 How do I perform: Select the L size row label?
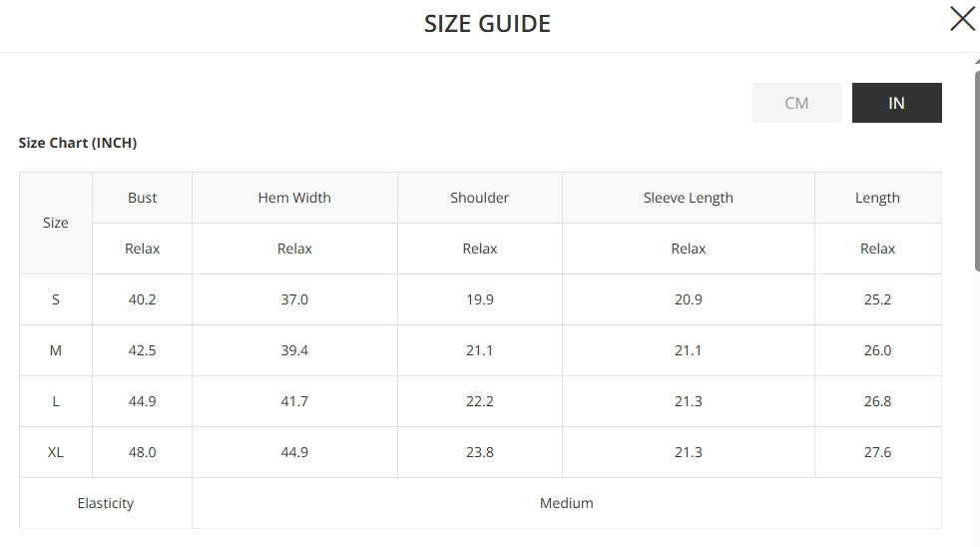click(x=56, y=401)
